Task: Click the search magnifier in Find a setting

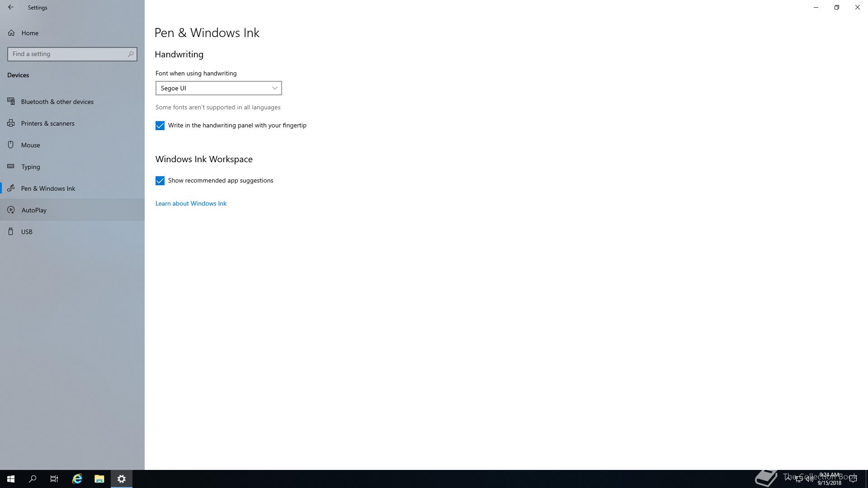Action: (131, 54)
